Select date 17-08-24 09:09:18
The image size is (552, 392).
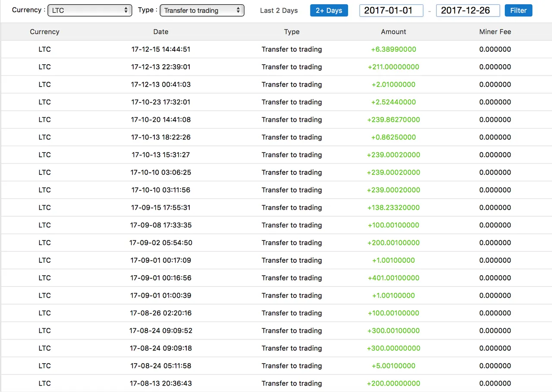161,348
